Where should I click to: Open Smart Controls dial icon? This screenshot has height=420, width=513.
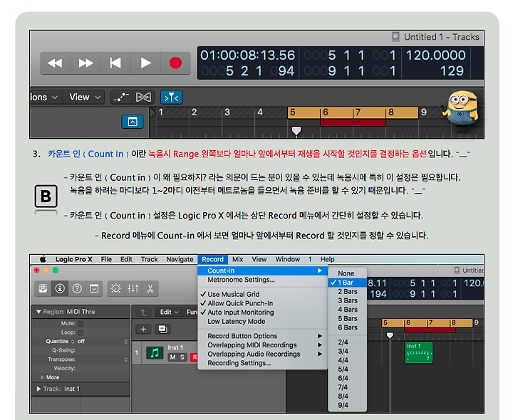[x=116, y=288]
